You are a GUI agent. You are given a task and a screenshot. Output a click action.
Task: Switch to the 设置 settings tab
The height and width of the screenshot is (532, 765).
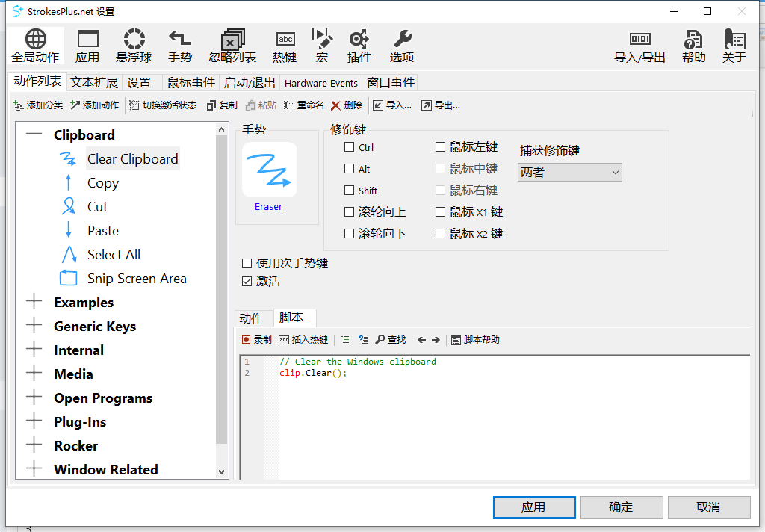coord(139,82)
